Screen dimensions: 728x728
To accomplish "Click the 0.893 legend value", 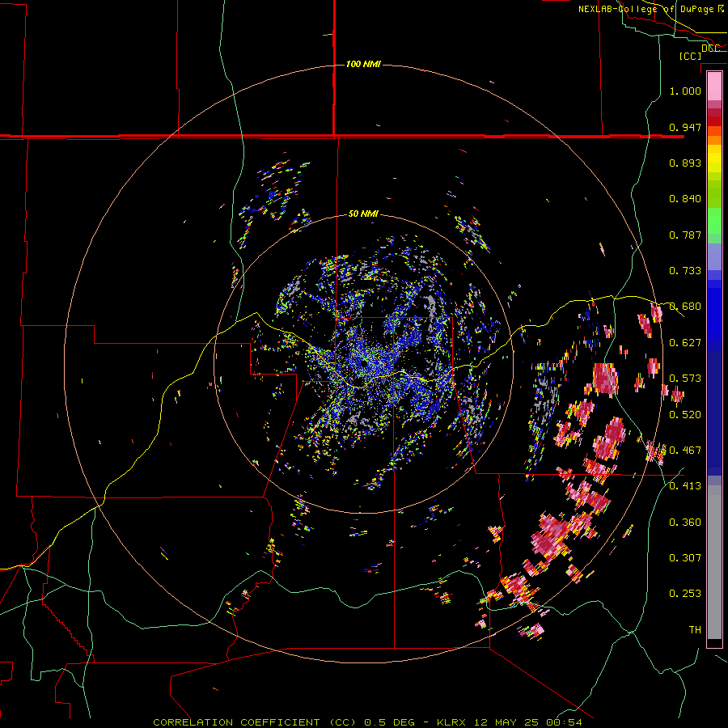I will point(685,163).
